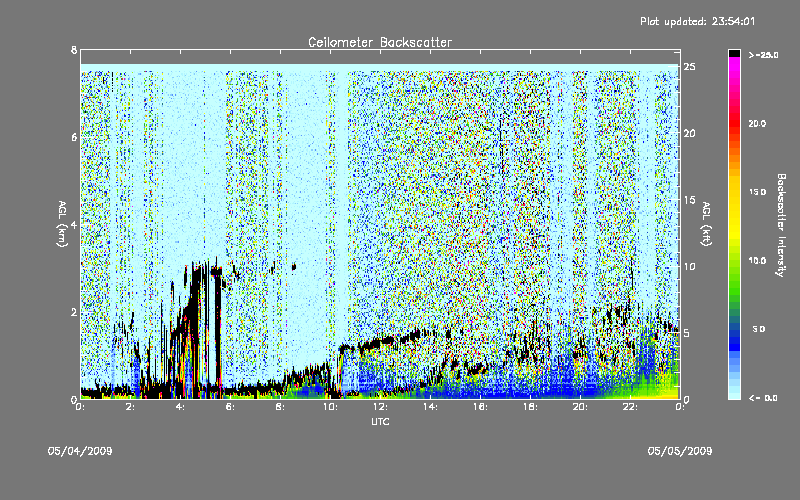Click the "4:" hour tick on UTC axis
Viewport: 800px width, 500px height.
point(180,407)
